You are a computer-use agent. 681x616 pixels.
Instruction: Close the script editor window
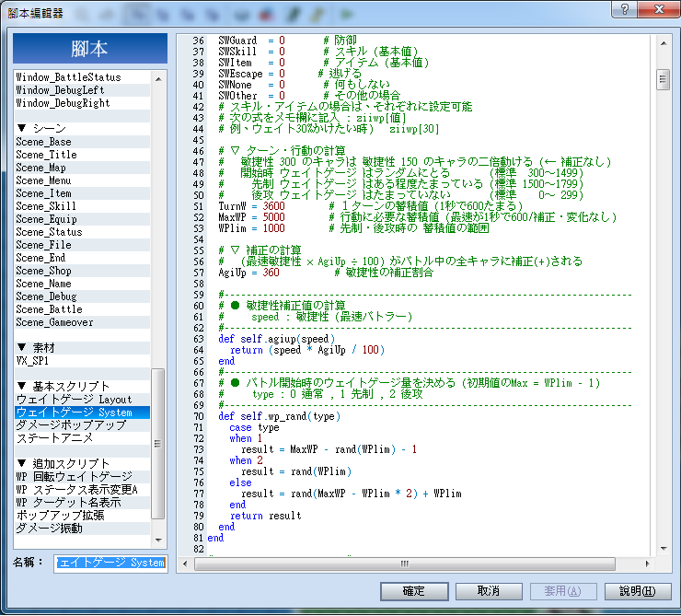tap(659, 8)
